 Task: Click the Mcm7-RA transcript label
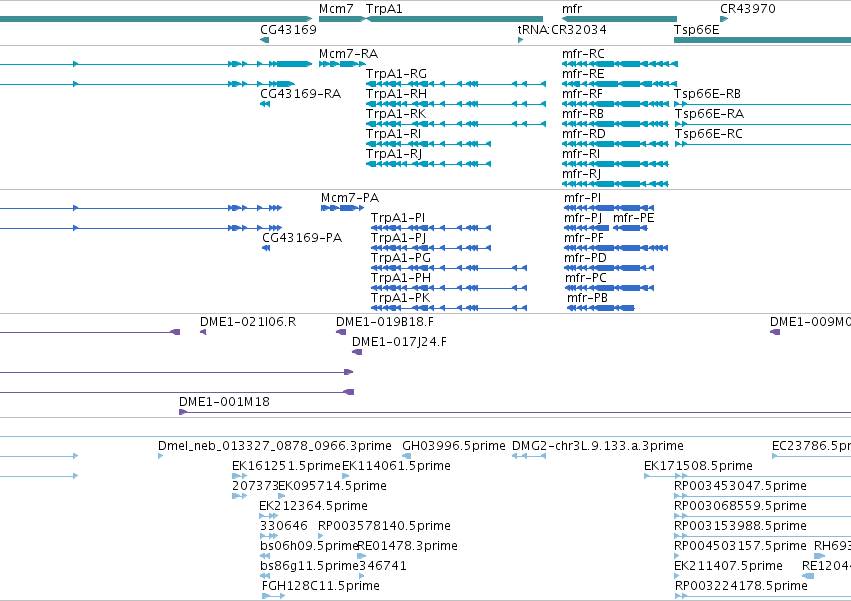click(x=348, y=54)
